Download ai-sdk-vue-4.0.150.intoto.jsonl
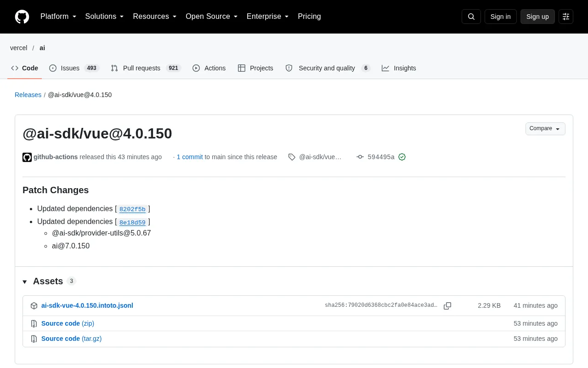 [x=87, y=305]
